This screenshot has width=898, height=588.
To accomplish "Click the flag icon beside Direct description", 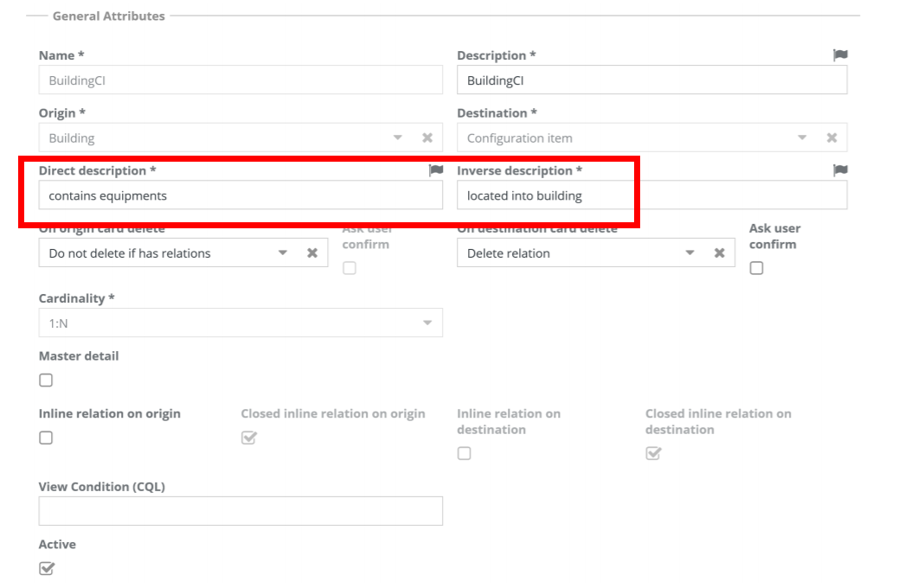I will pyautogui.click(x=436, y=171).
